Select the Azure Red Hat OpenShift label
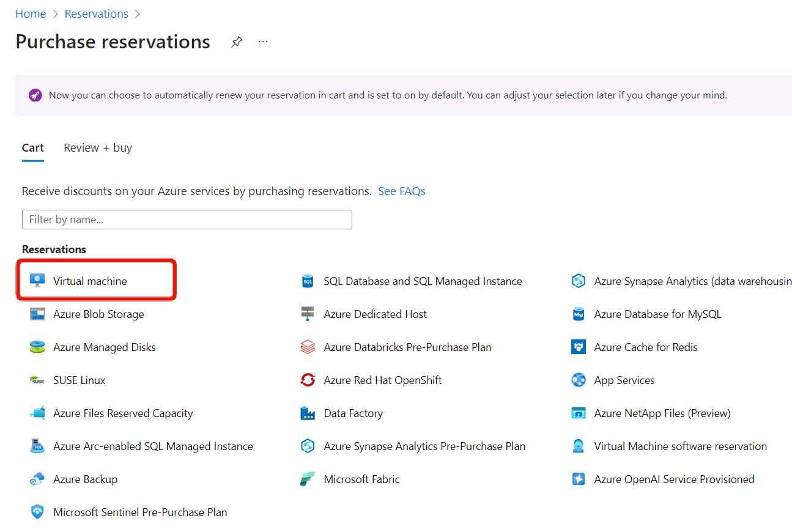 pyautogui.click(x=383, y=380)
